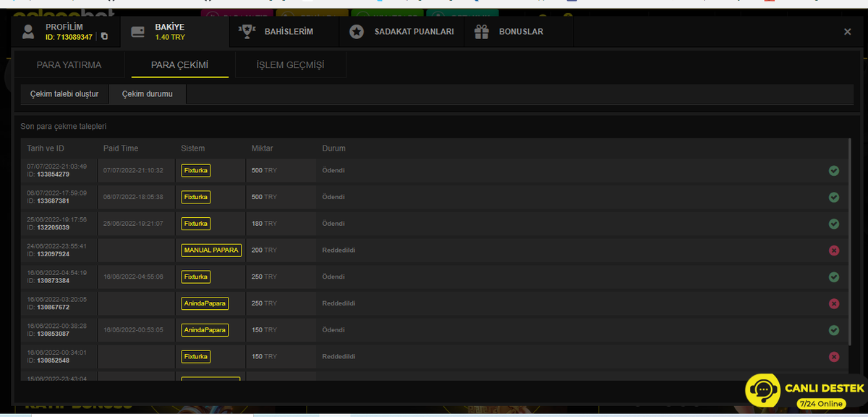Click AnindaPapara badge in row 130867672
Screen dimensions: 868x417
click(205, 303)
